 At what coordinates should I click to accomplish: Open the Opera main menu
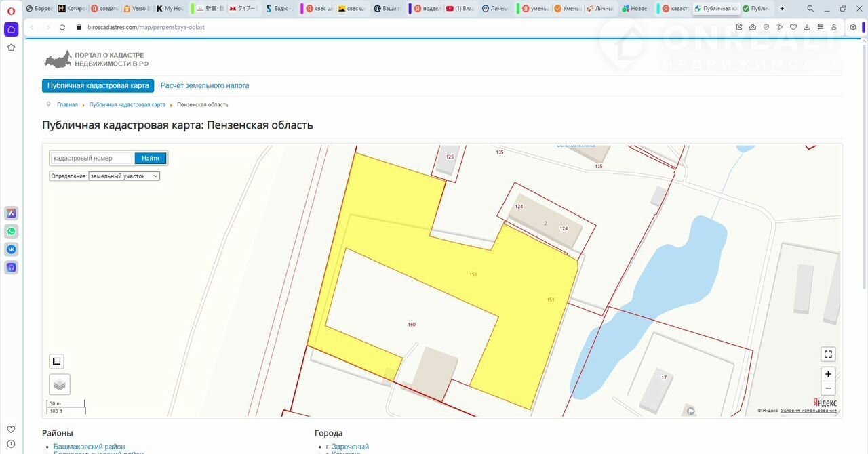(x=11, y=10)
